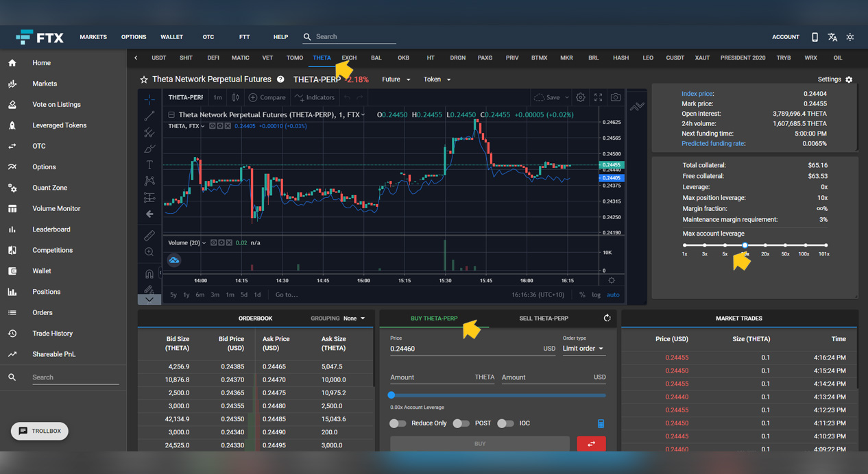Screen dimensions: 868x474
Task: Open Settings gear in the top right panel
Action: [x=849, y=79]
